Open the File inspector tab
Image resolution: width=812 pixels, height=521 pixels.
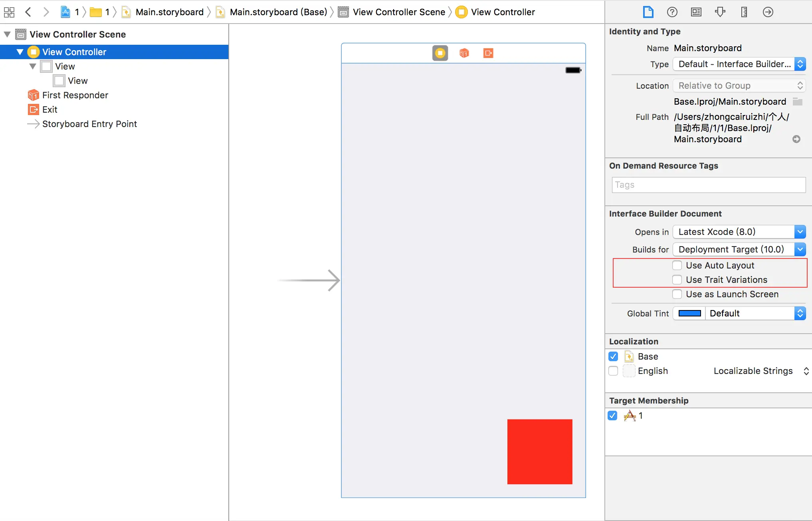point(648,12)
